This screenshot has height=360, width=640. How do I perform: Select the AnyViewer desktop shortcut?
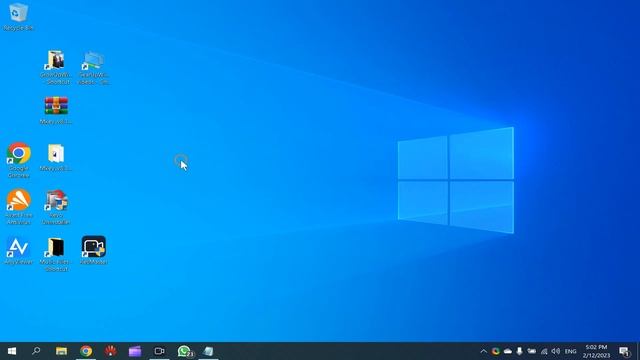[x=18, y=250]
